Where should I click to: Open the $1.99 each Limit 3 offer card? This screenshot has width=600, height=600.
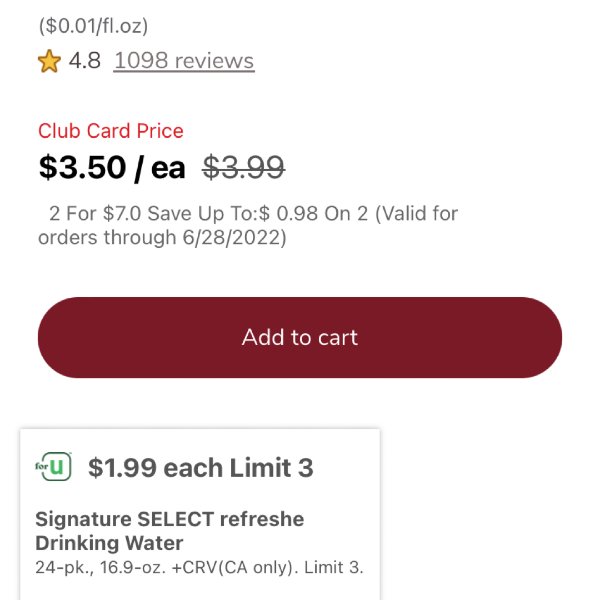[200, 514]
